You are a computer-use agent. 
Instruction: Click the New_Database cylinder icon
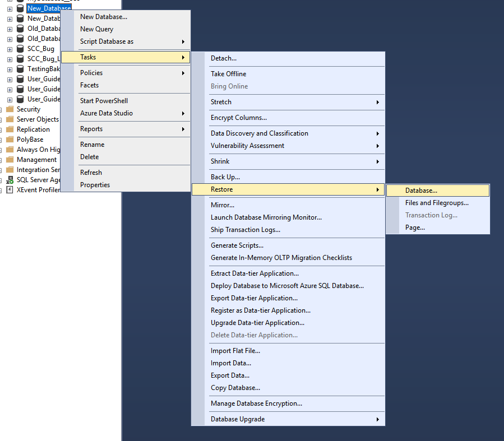19,8
